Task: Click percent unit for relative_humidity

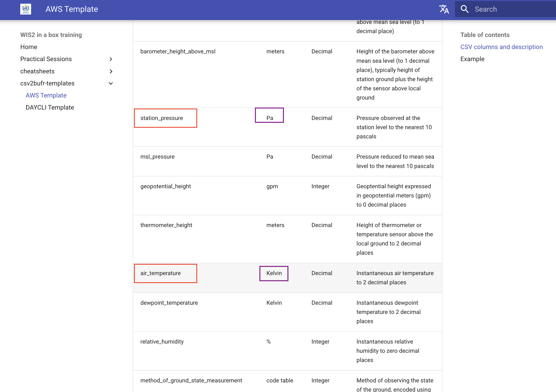Action: (x=269, y=342)
